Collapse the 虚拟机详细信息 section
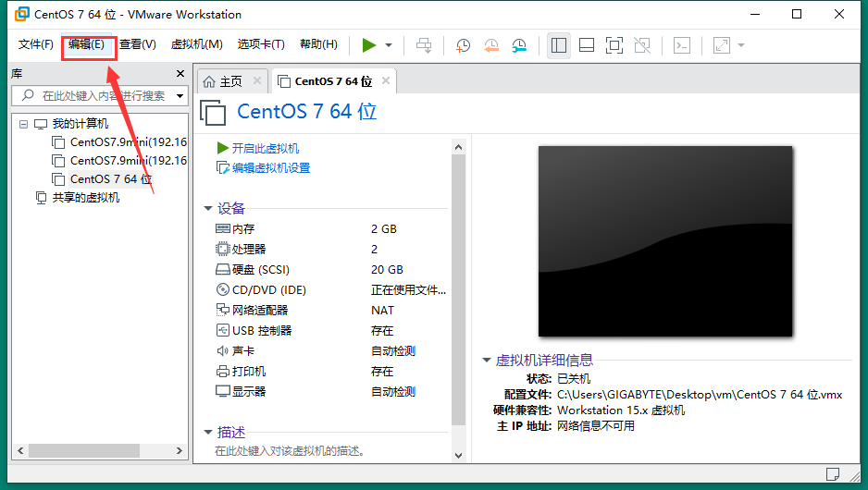 point(487,360)
